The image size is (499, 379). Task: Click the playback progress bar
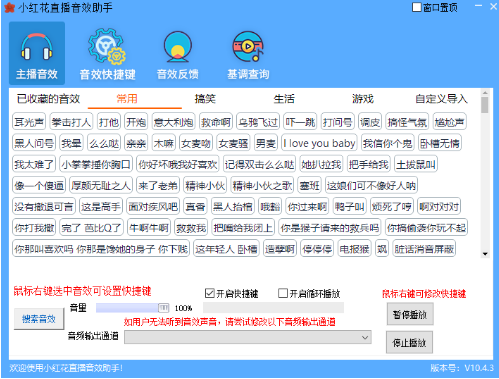(x=273, y=308)
